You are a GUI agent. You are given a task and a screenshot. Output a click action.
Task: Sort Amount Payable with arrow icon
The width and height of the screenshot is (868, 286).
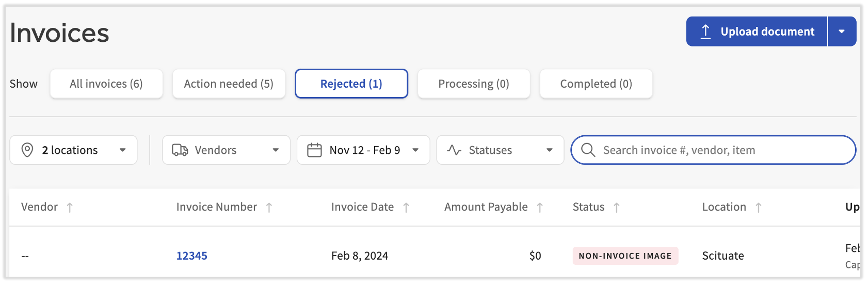point(540,208)
